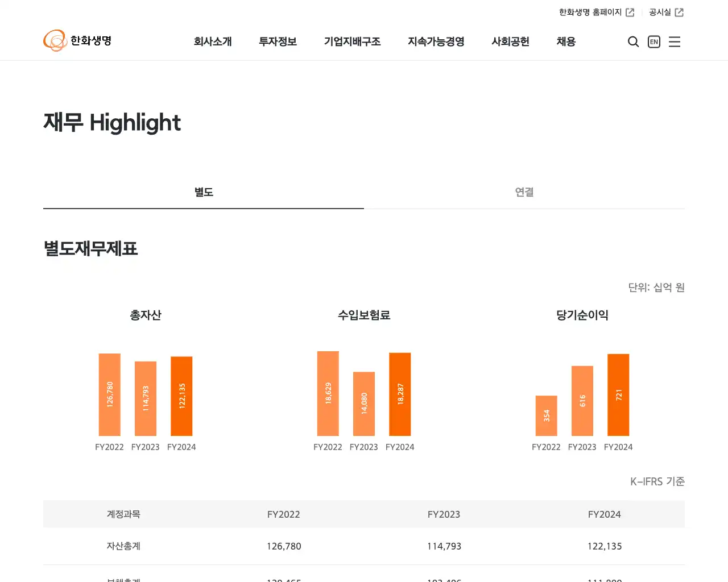
Task: Open the hamburger menu icon
Action: click(675, 41)
